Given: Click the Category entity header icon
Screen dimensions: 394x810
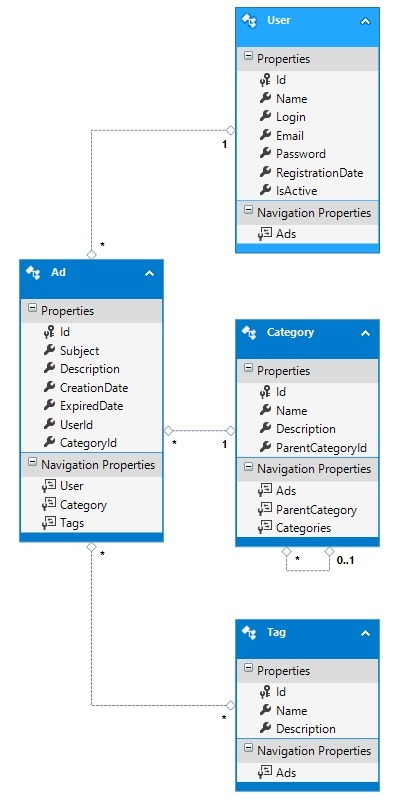Looking at the screenshot, I should (249, 333).
